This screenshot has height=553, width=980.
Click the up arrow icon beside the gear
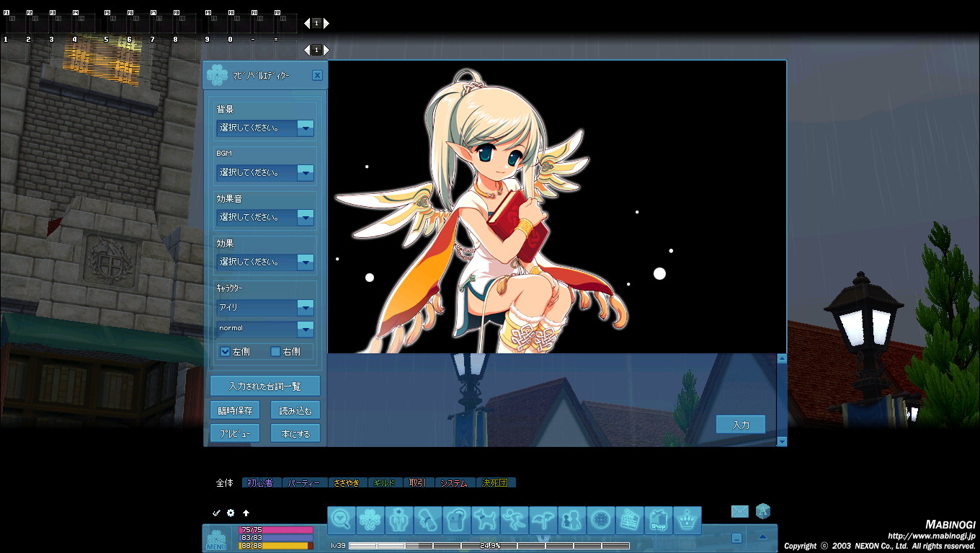246,513
